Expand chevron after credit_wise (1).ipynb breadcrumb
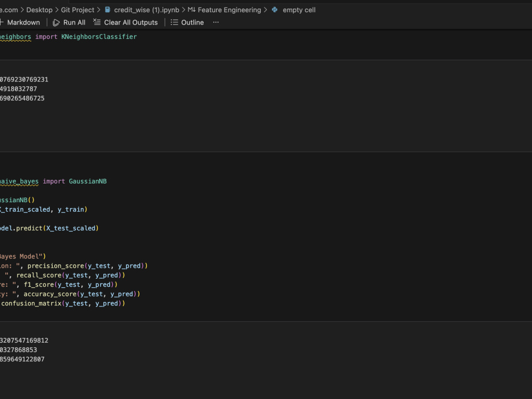Image resolution: width=532 pixels, height=399 pixels. click(183, 10)
